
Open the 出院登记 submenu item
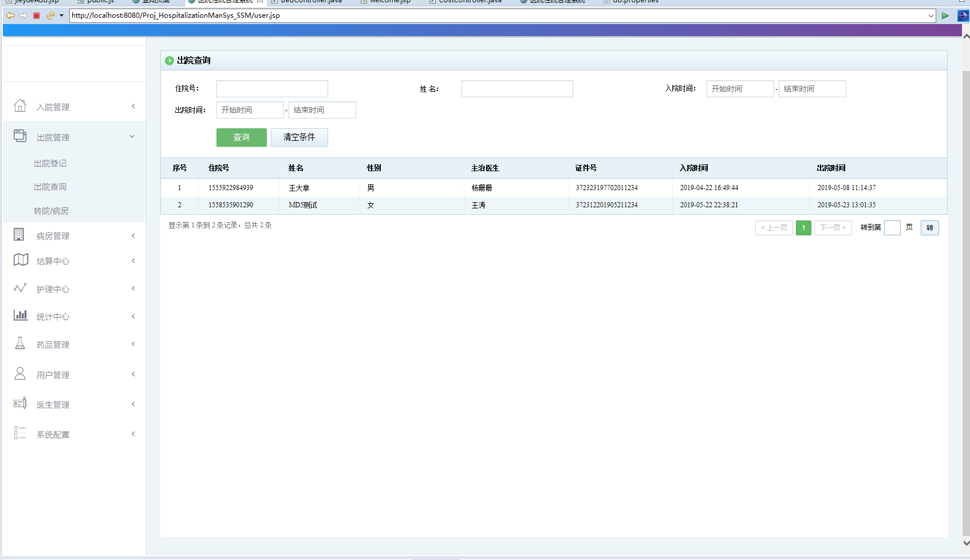[x=50, y=163]
